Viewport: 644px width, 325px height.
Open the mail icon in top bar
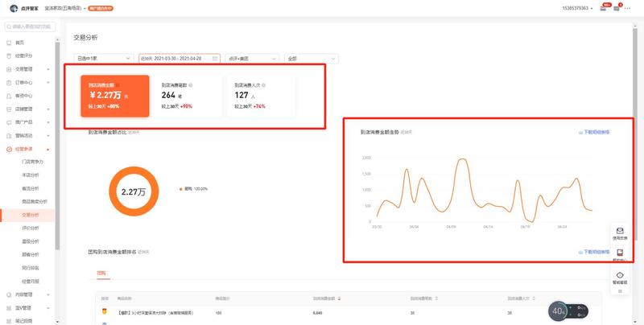coord(605,8)
